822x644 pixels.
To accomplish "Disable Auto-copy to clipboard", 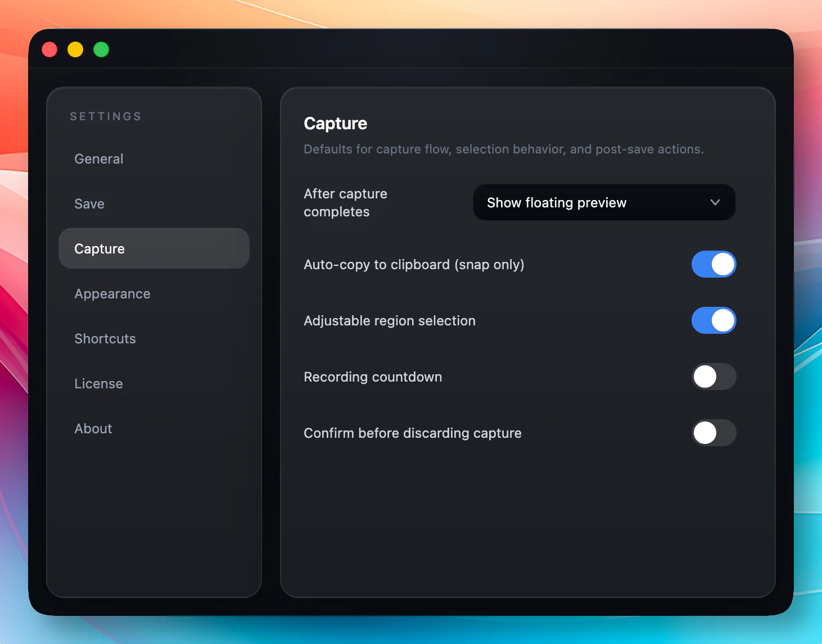I will tap(713, 264).
